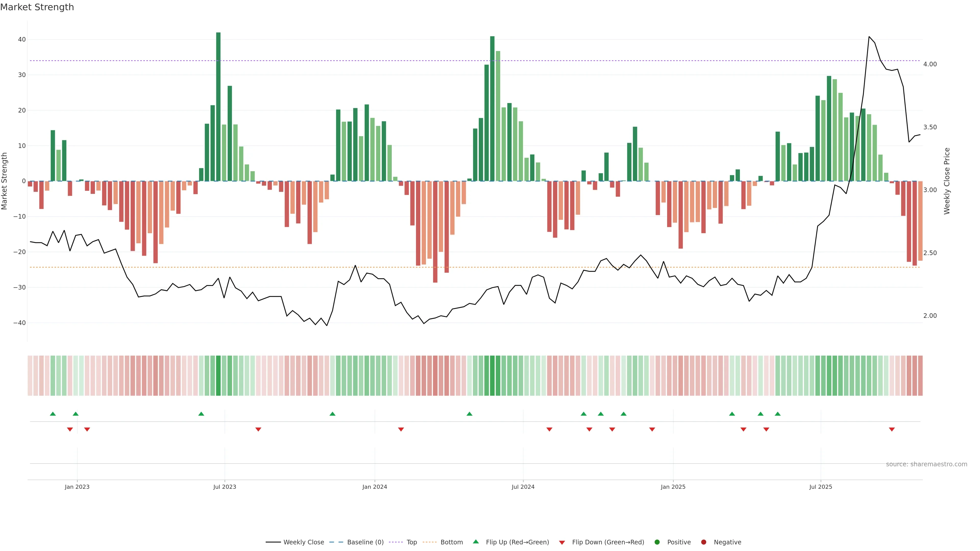Toggle the Flip Down legend entry

(x=608, y=542)
